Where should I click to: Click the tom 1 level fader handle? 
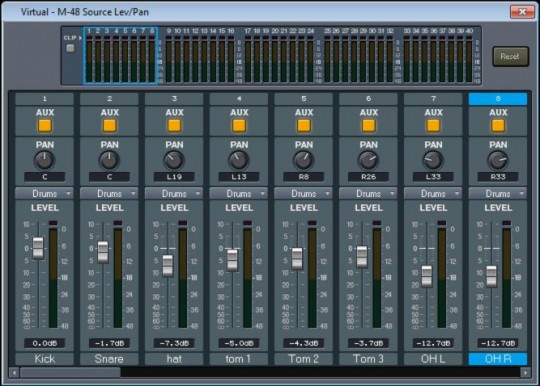tap(232, 260)
